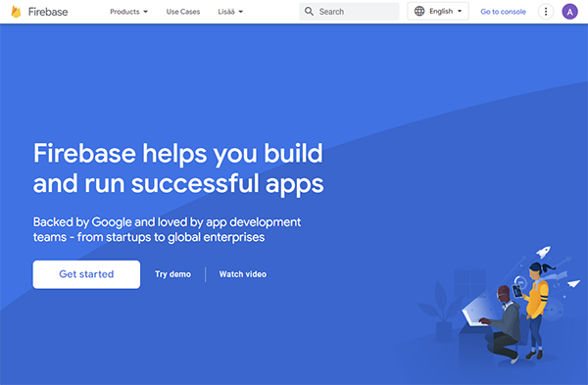Viewport: 588px width, 385px height.
Task: Expand the Lisää dropdown menu
Action: tap(230, 12)
